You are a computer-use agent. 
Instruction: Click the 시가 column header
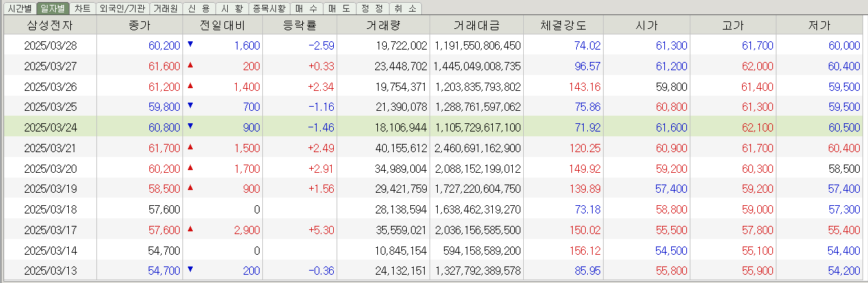(x=646, y=25)
